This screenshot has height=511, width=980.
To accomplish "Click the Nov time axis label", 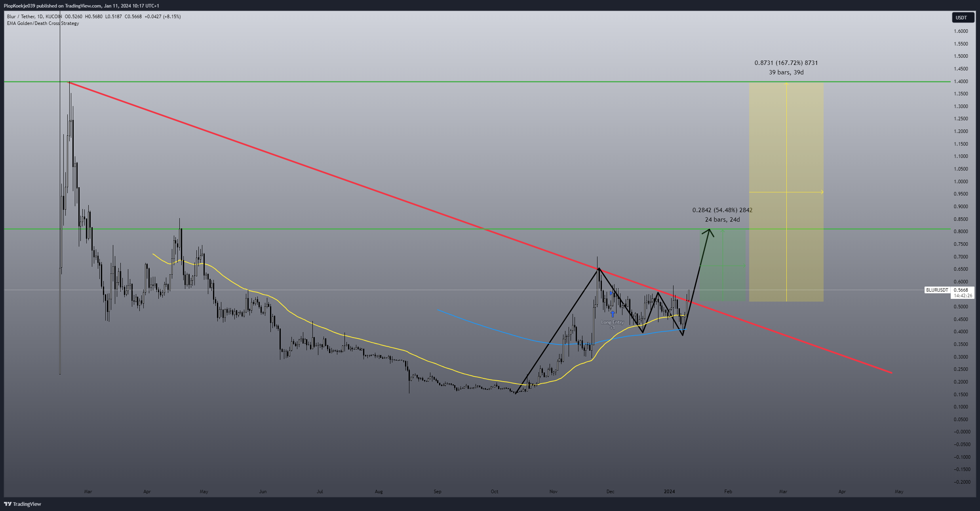I will [554, 492].
